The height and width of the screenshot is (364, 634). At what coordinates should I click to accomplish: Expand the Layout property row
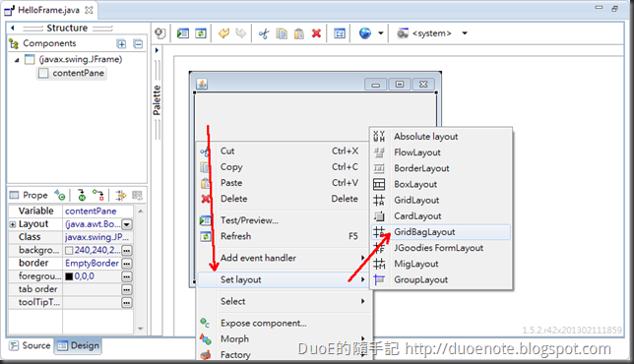click(x=13, y=224)
